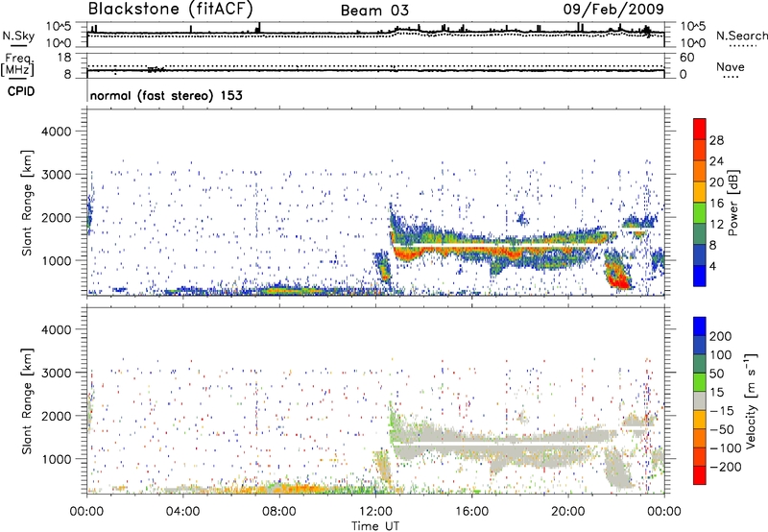
Task: Click the 'Blackstone (fitACF)' title text
Action: click(x=171, y=10)
